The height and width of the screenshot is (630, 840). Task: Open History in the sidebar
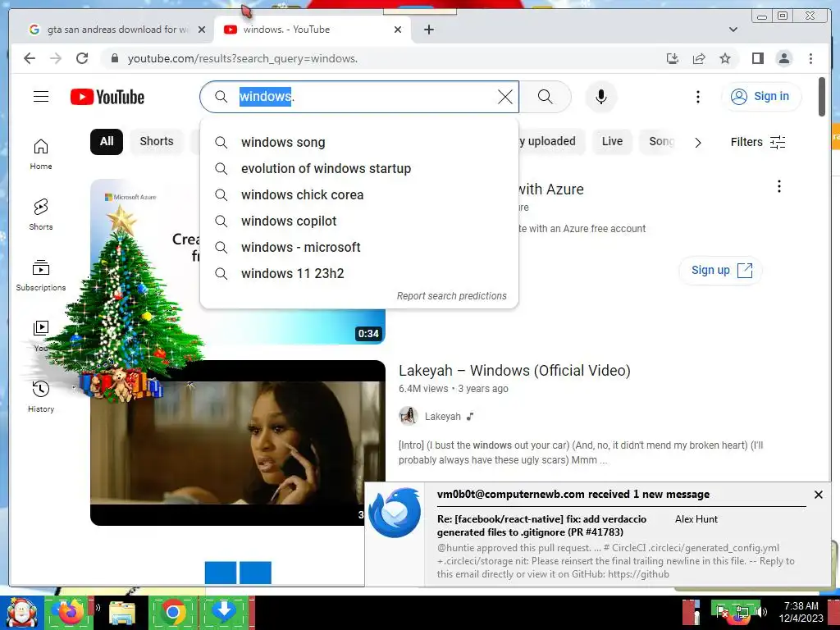coord(41,396)
